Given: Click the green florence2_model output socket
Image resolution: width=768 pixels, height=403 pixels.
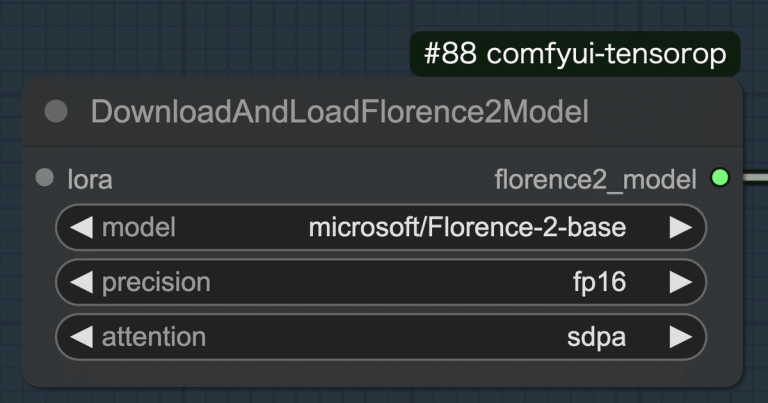Looking at the screenshot, I should (719, 178).
